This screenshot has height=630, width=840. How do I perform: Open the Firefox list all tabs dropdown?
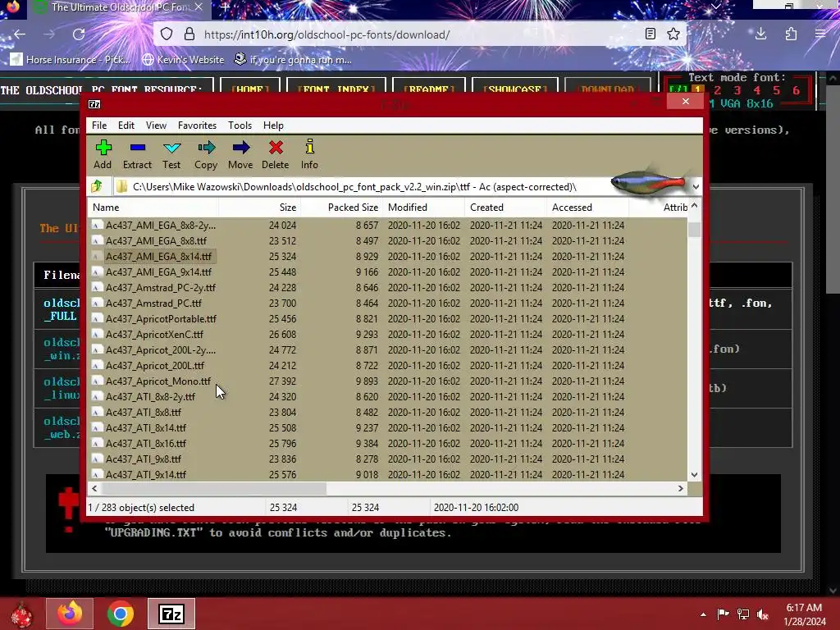[715, 7]
